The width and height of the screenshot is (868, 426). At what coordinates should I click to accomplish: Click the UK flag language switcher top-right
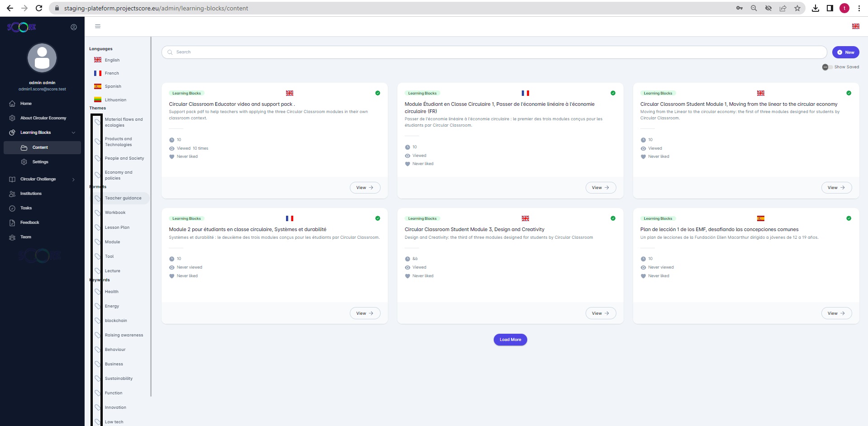(x=855, y=26)
